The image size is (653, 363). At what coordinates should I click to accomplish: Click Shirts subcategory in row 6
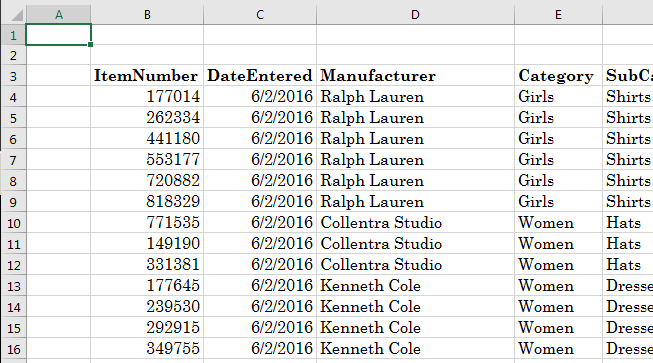pos(628,139)
